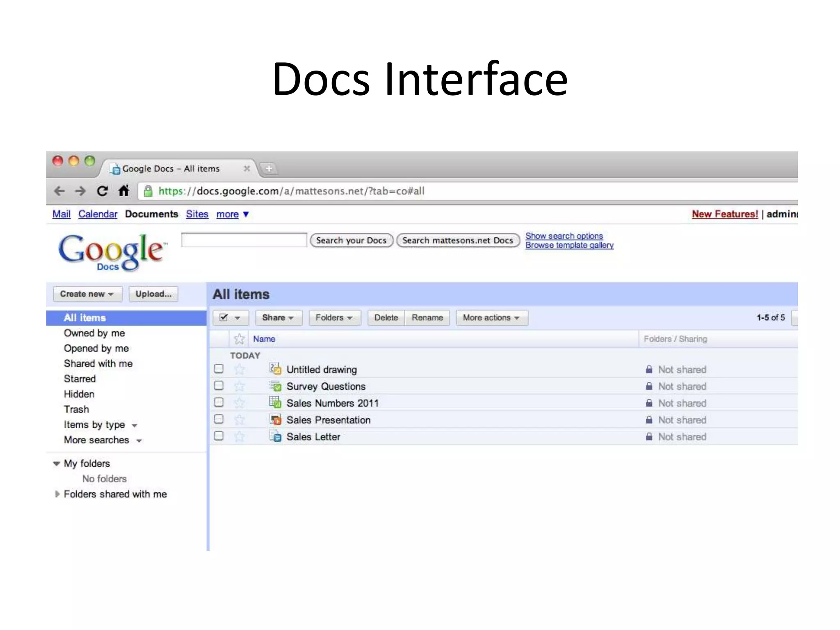This screenshot has height=630, width=840.
Task: Click the lock icon for Sales Presentation
Action: 649,420
